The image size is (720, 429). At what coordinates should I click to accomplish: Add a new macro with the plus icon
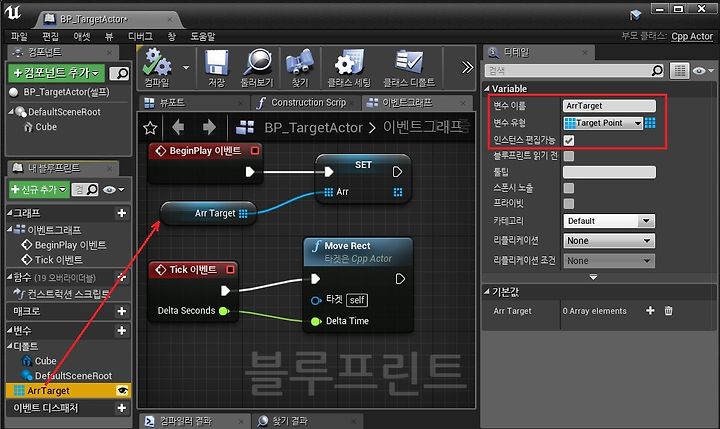pos(122,311)
